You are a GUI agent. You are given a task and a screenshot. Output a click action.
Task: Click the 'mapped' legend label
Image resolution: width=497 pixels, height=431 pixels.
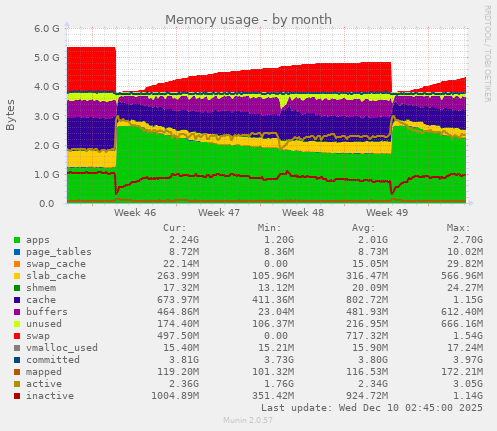44,372
